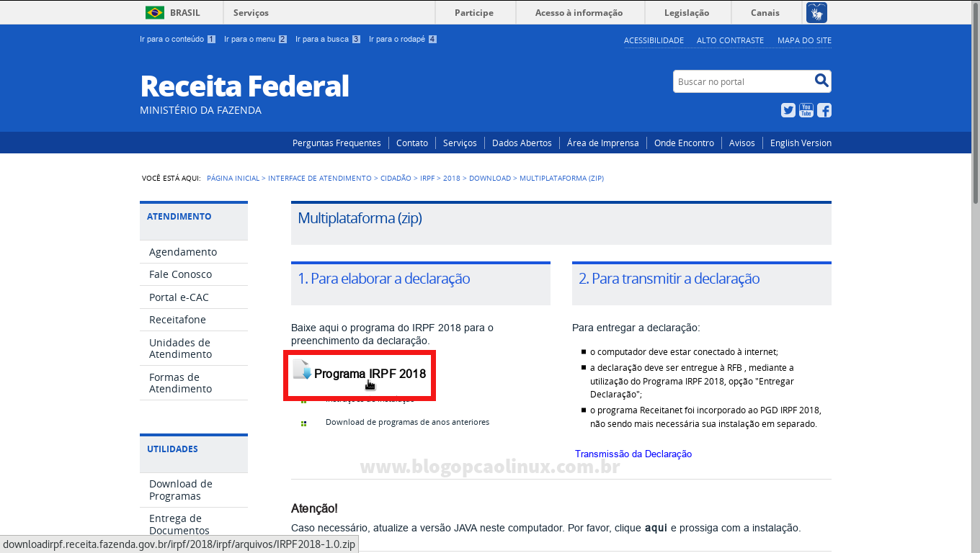Click IRPF breadcrumb
The image size is (980, 553).
point(427,178)
